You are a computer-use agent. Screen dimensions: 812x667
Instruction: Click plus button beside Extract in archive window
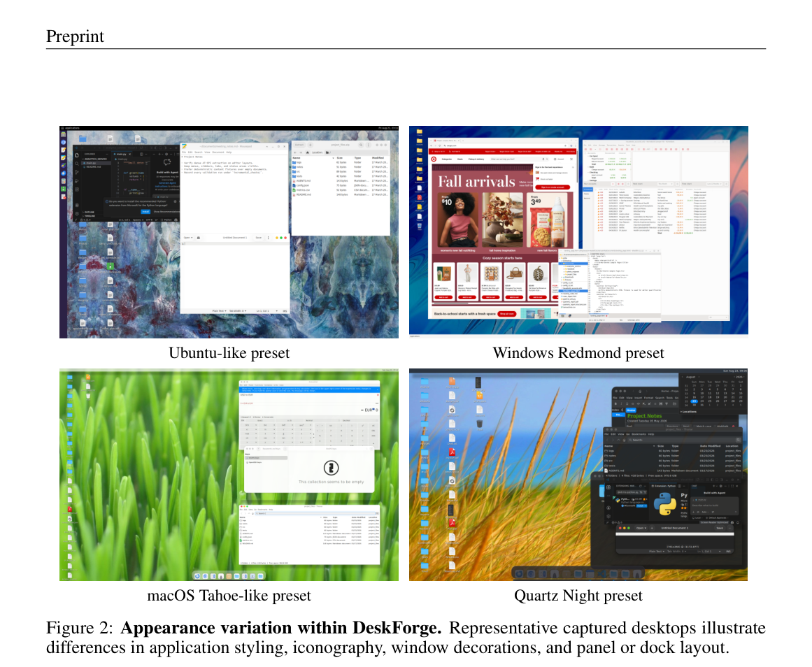tap(311, 145)
